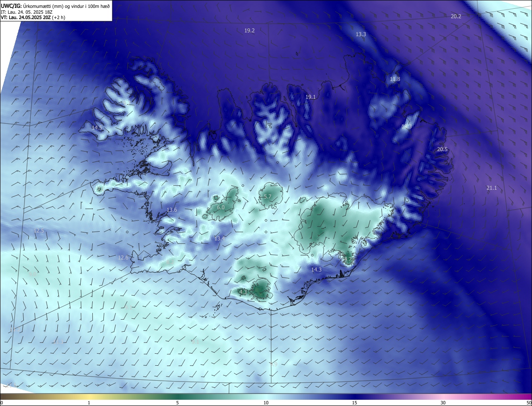Click the 21.1 value label
This screenshot has width=532, height=406.
[x=492, y=188]
